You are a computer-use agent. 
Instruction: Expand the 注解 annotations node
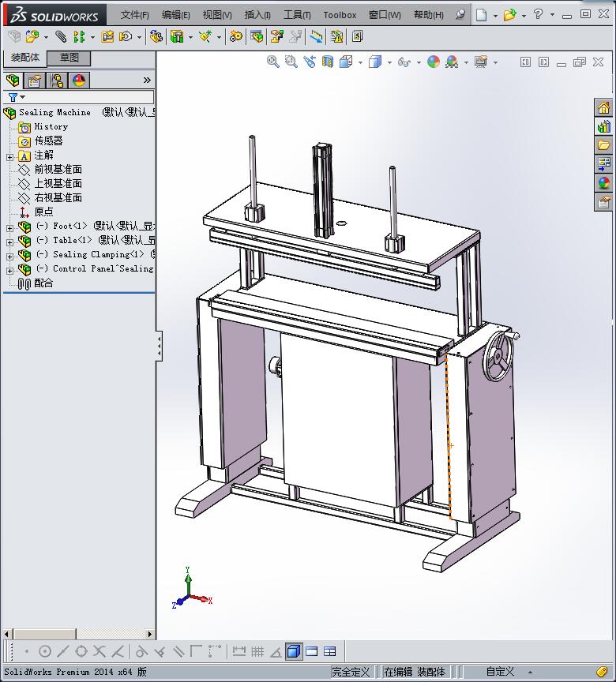10,157
